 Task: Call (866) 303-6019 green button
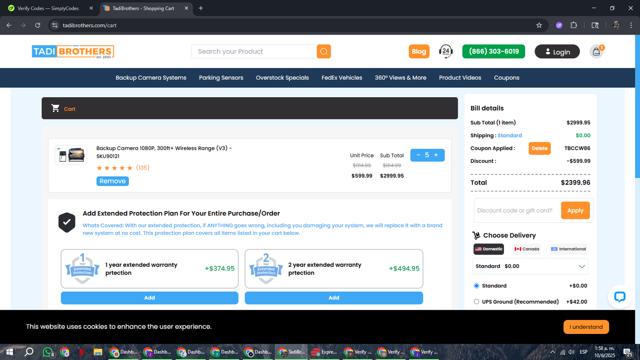click(x=493, y=51)
